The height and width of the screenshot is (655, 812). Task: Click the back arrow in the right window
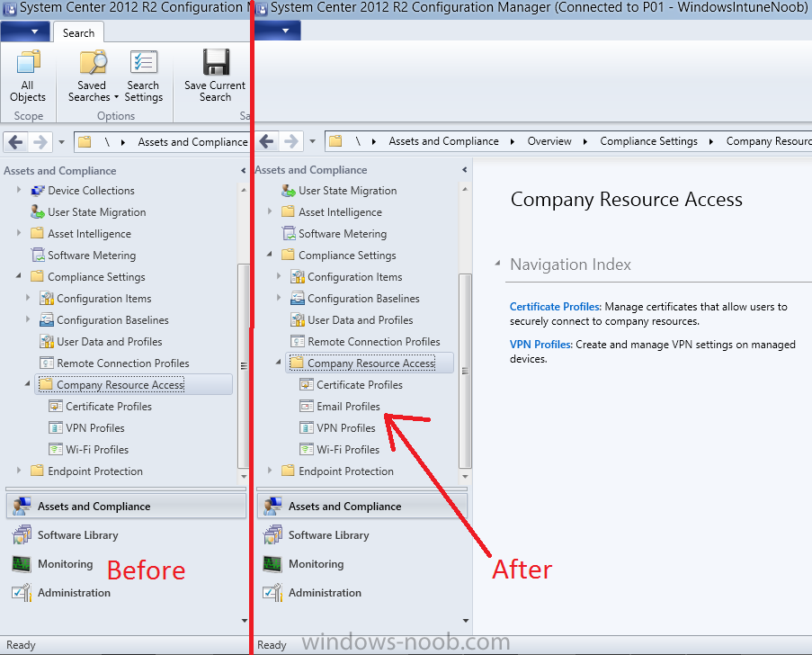tap(266, 141)
